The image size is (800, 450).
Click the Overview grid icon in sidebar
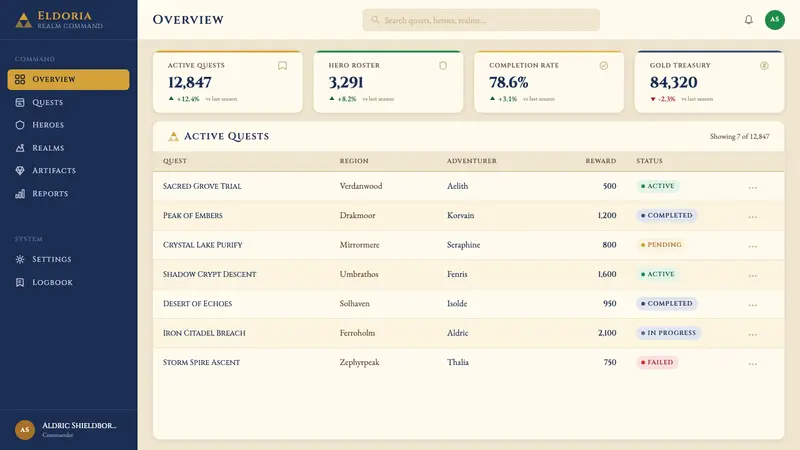click(20, 80)
